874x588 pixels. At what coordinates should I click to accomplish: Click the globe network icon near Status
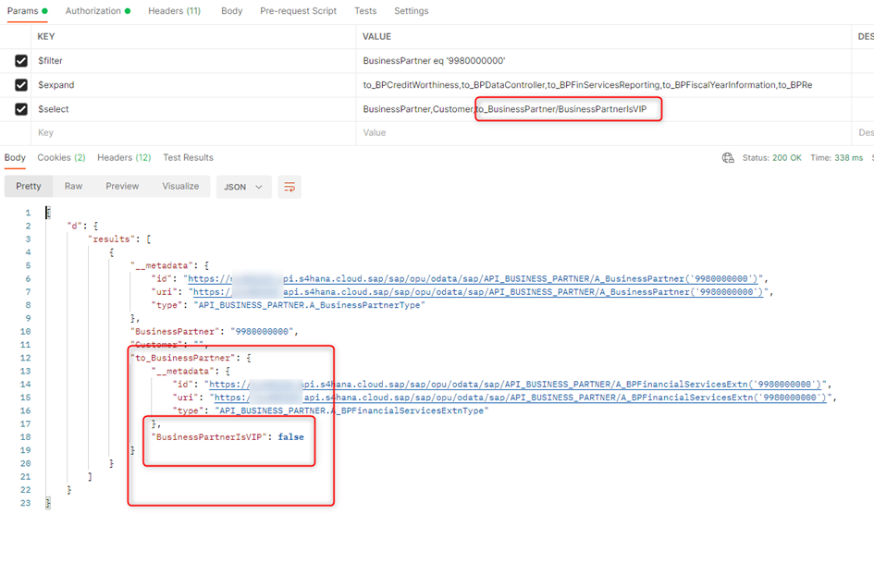(728, 158)
